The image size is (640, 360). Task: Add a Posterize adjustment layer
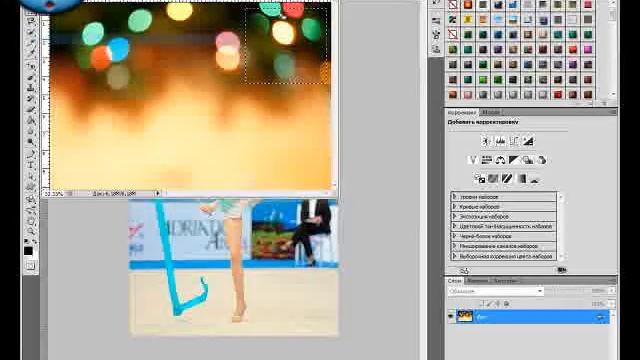pyautogui.click(x=493, y=179)
